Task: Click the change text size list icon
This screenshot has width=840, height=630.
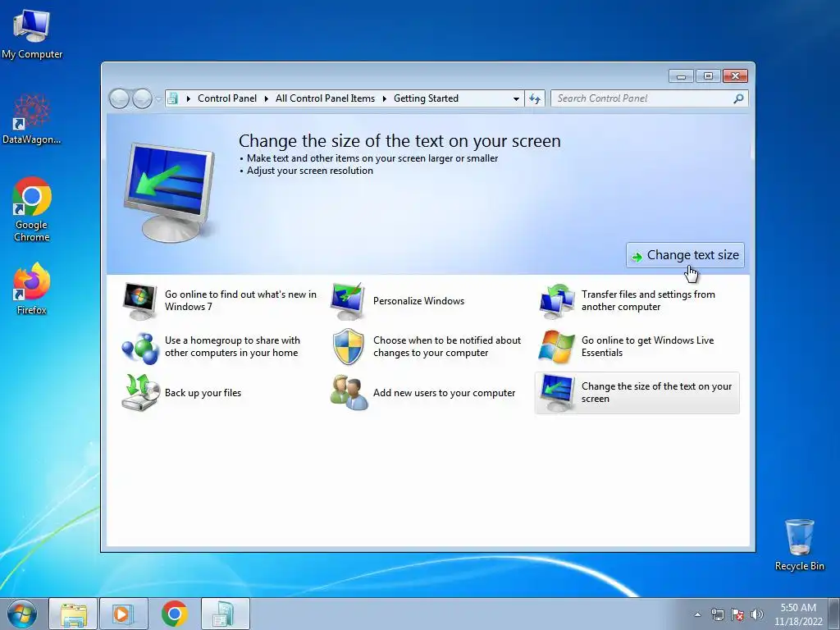Action: pyautogui.click(x=557, y=393)
